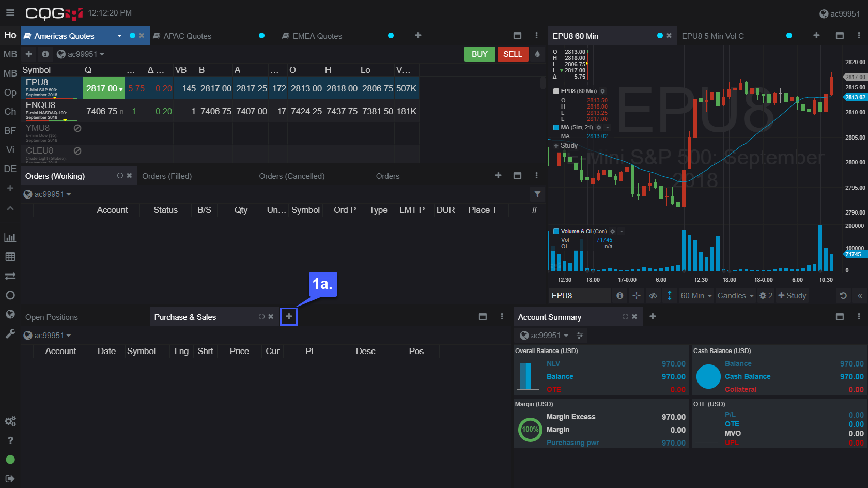The height and width of the screenshot is (488, 868).
Task: Open ac99951 account dropdown in quotes panel
Action: click(x=80, y=54)
